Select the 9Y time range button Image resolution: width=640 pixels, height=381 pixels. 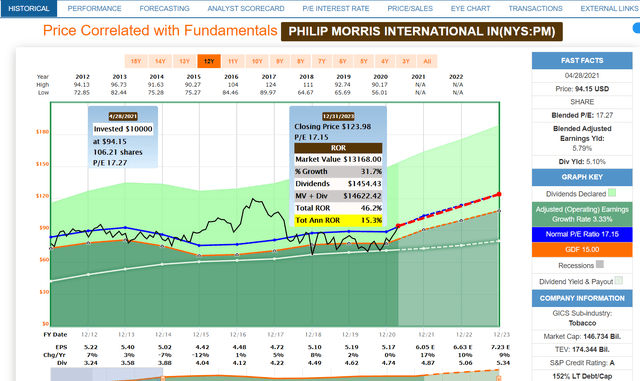280,61
